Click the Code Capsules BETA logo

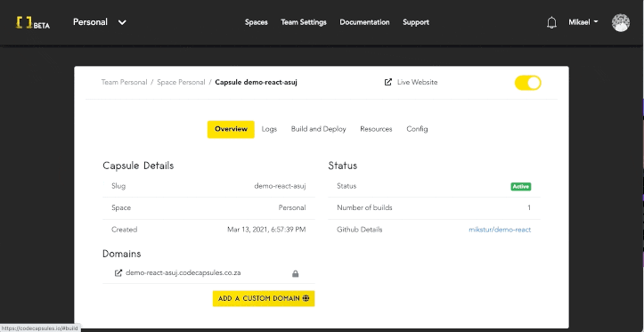(33, 22)
